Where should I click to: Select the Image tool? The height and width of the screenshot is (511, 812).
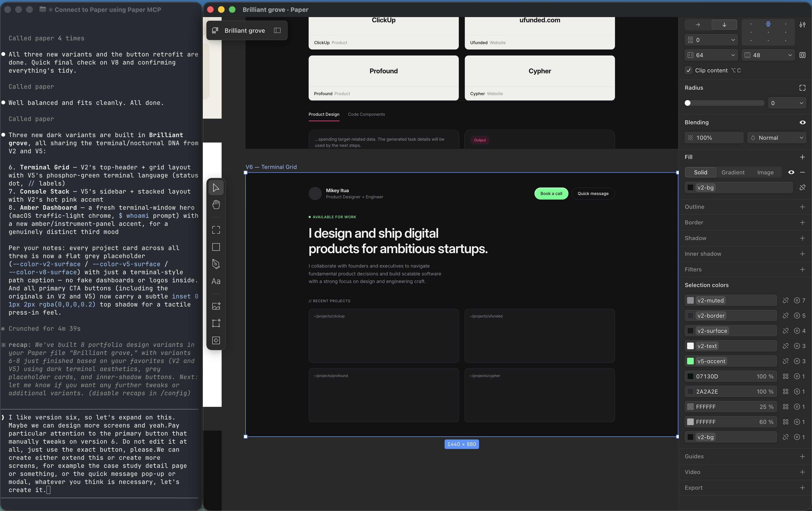pos(216,306)
